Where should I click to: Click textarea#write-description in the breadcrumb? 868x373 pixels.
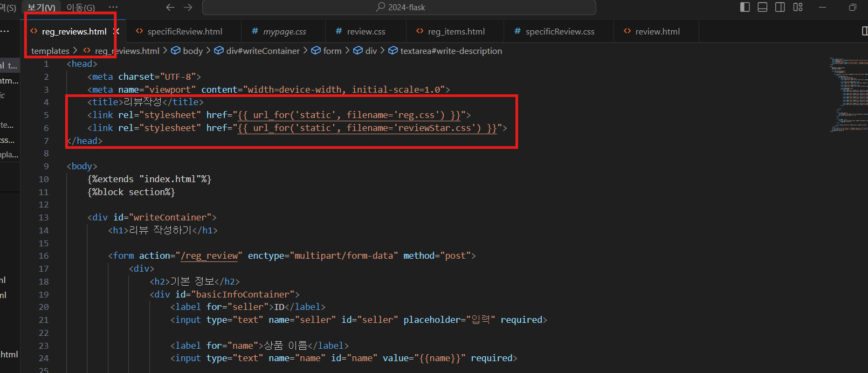(x=451, y=51)
